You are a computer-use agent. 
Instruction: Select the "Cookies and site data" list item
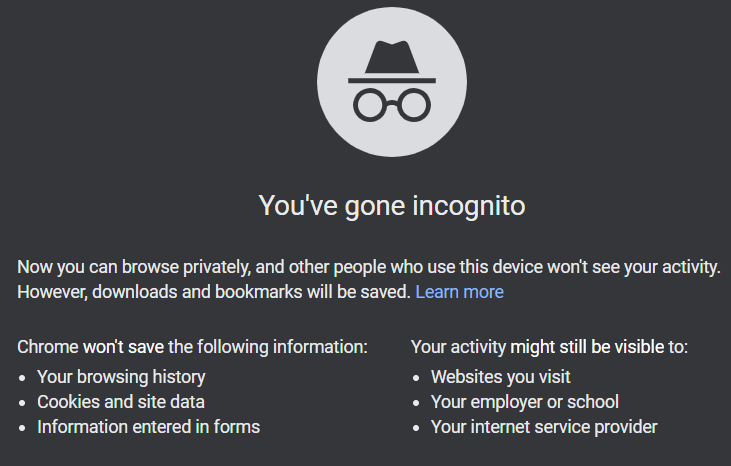pyautogui.click(x=121, y=402)
